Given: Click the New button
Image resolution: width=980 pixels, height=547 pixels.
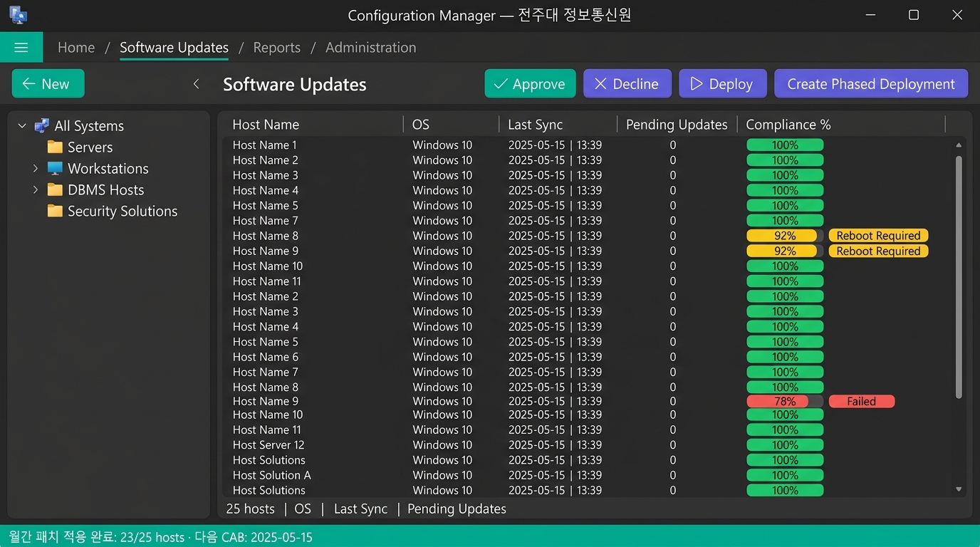Looking at the screenshot, I should coord(48,83).
